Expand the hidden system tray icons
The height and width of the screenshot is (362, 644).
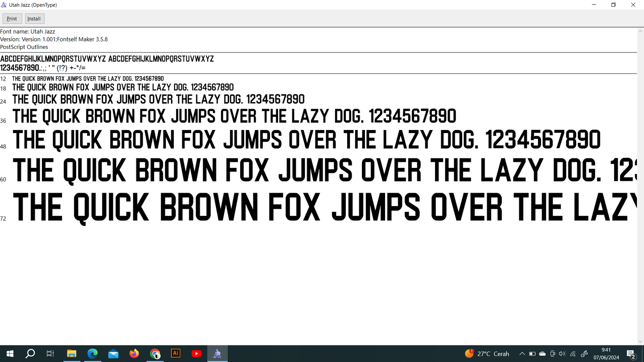point(522,354)
